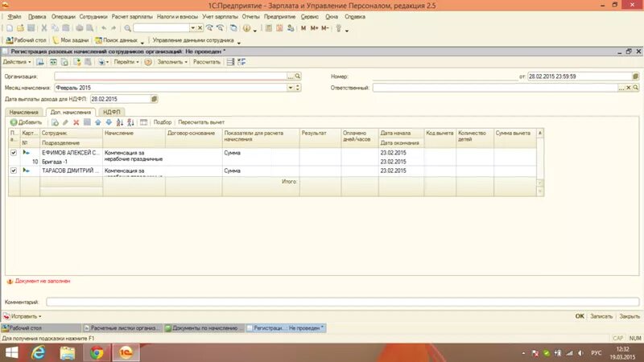
Task: Expand the Месяц начисления dropdown arrow
Action: coord(291,88)
